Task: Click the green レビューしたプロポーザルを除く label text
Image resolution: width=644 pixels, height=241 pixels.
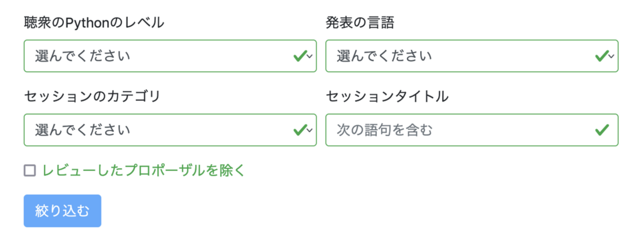Action: point(144,171)
